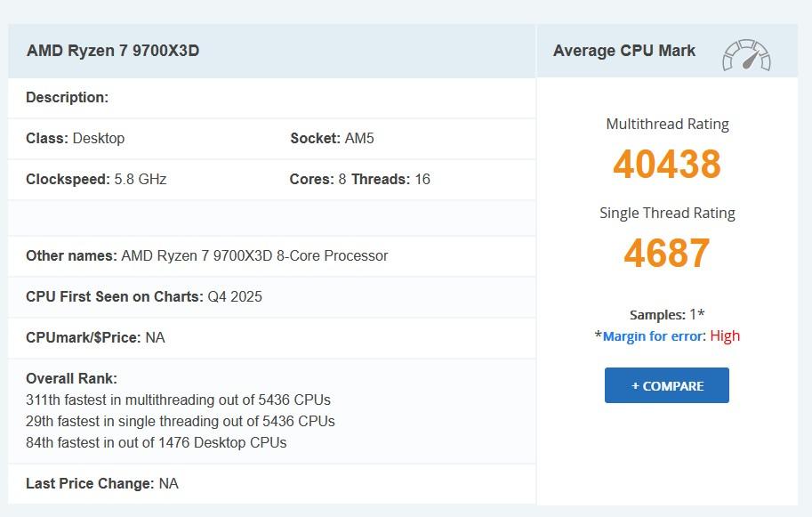
Task: Click the Description row header
Action: (67, 97)
